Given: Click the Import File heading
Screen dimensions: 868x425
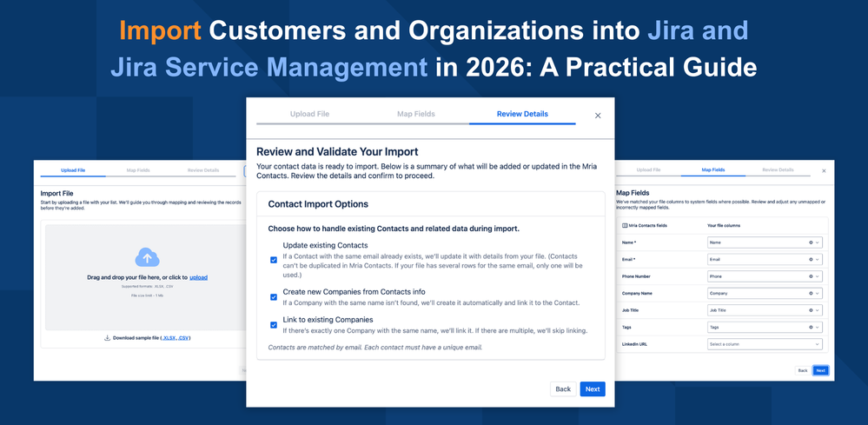Looking at the screenshot, I should pyautogui.click(x=57, y=194).
